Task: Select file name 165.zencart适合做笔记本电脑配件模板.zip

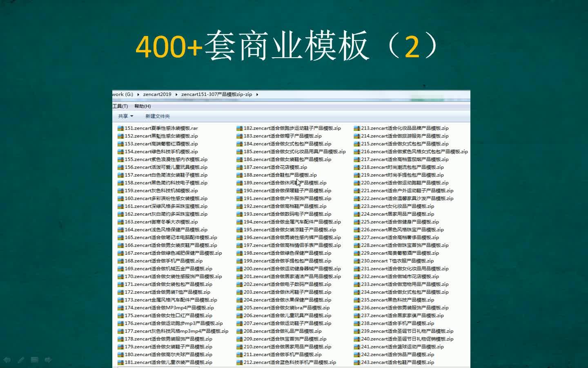Action: pyautogui.click(x=171, y=238)
